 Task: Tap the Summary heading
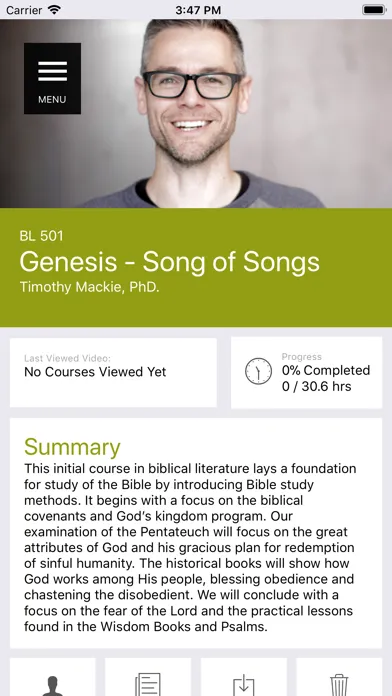click(72, 447)
